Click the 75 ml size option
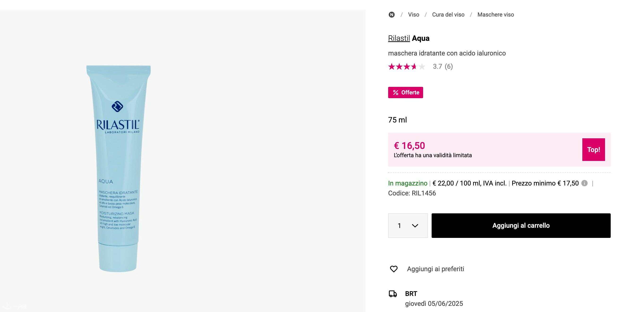 click(397, 120)
